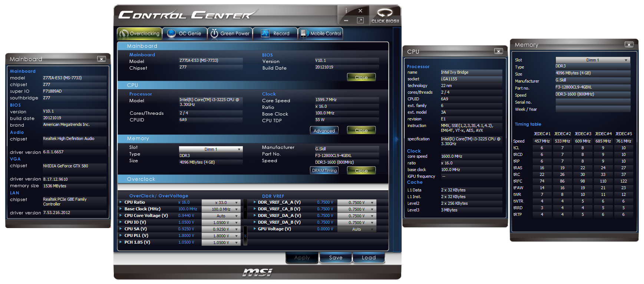The image size is (644, 284).
Task: Click the blue arrow beside CPU Ratio
Action: [x=120, y=202]
